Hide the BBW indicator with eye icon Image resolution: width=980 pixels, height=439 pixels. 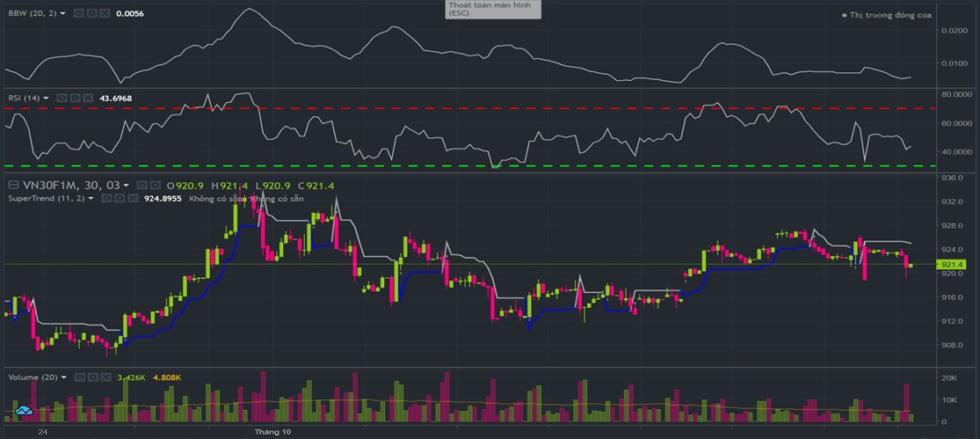tap(78, 13)
